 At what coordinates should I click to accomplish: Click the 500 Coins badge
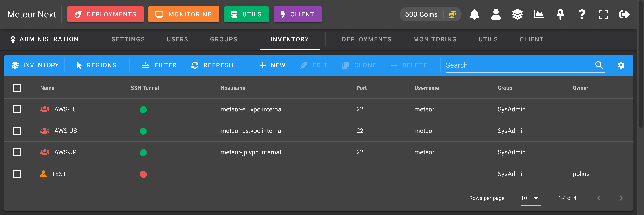pyautogui.click(x=430, y=14)
